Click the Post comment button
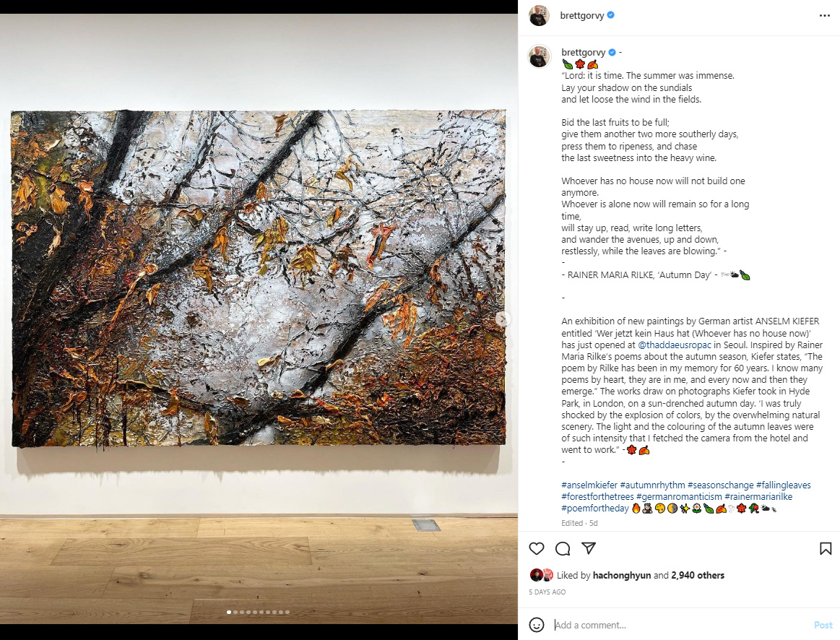 823,625
